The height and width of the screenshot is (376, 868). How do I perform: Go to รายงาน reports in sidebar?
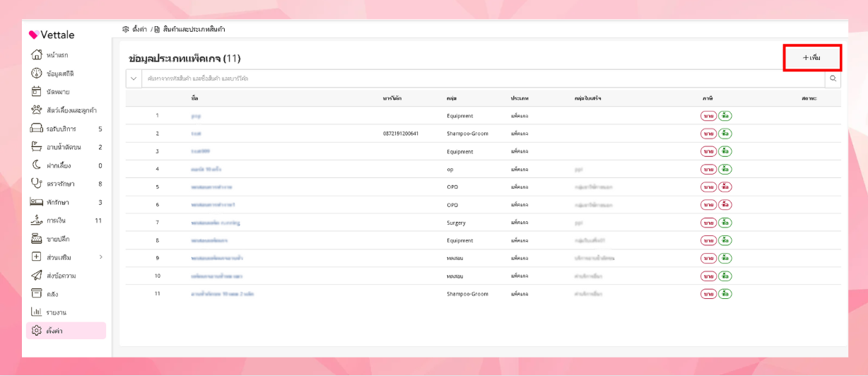pos(66,312)
